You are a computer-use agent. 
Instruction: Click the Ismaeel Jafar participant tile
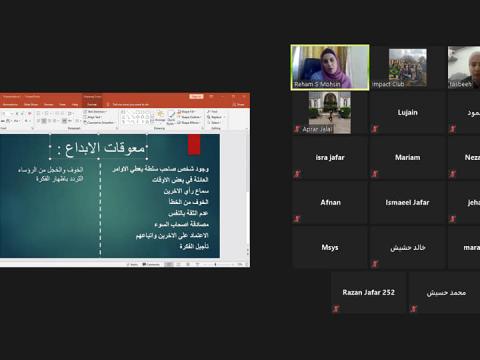(407, 203)
